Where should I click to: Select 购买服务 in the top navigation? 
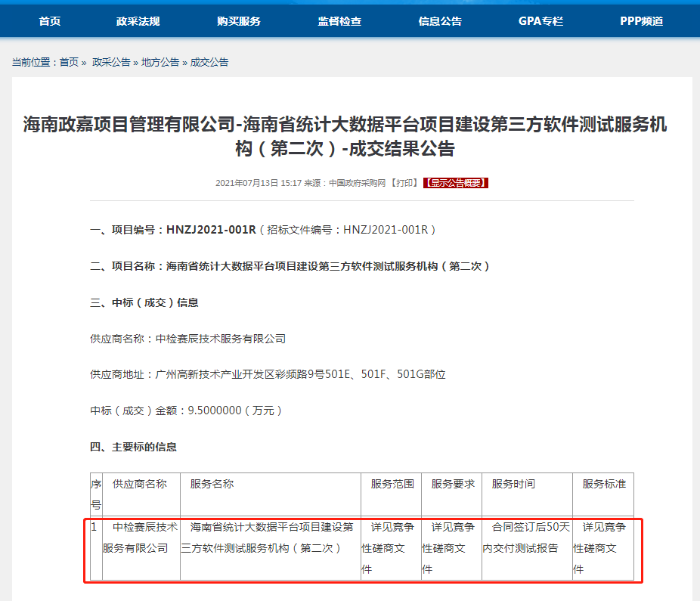(x=239, y=21)
